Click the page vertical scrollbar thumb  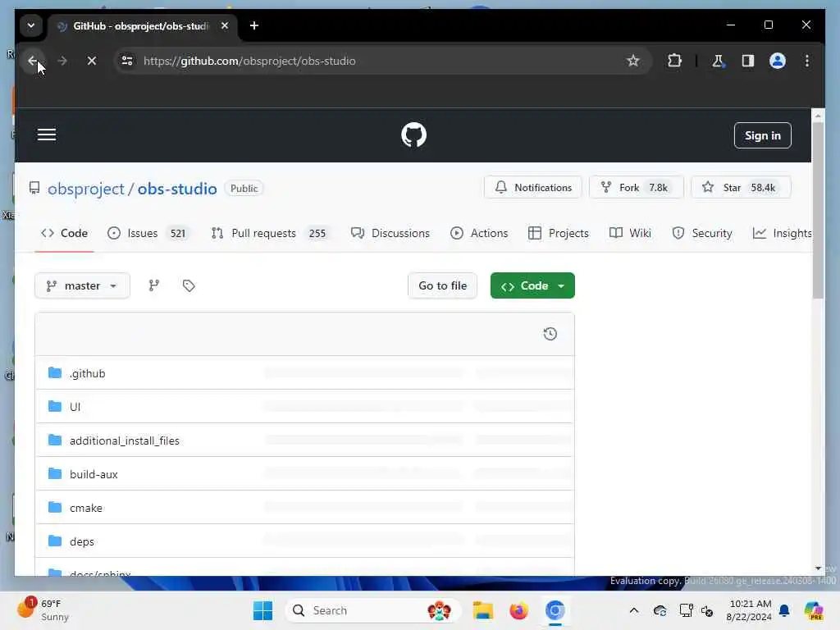click(x=818, y=210)
